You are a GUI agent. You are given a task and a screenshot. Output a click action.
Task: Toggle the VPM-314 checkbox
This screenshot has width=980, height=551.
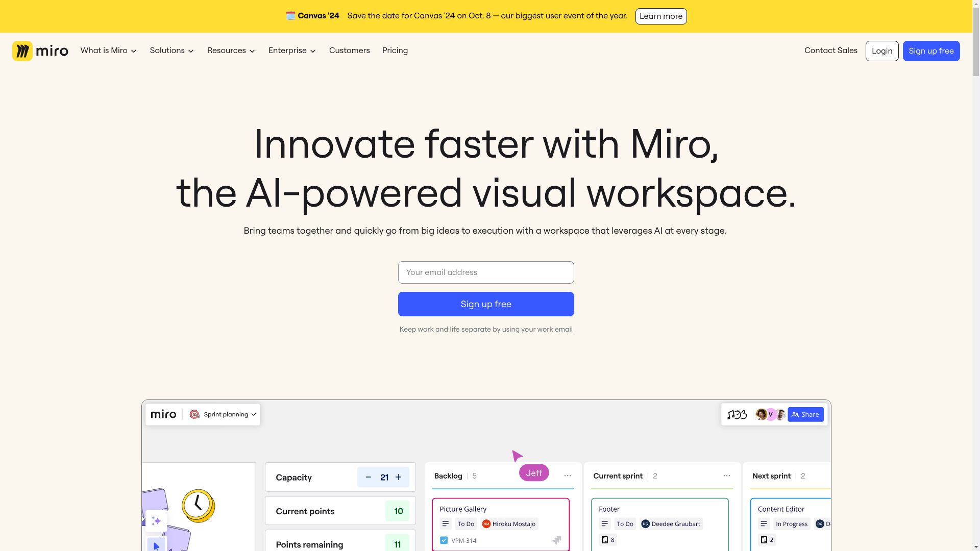click(444, 540)
